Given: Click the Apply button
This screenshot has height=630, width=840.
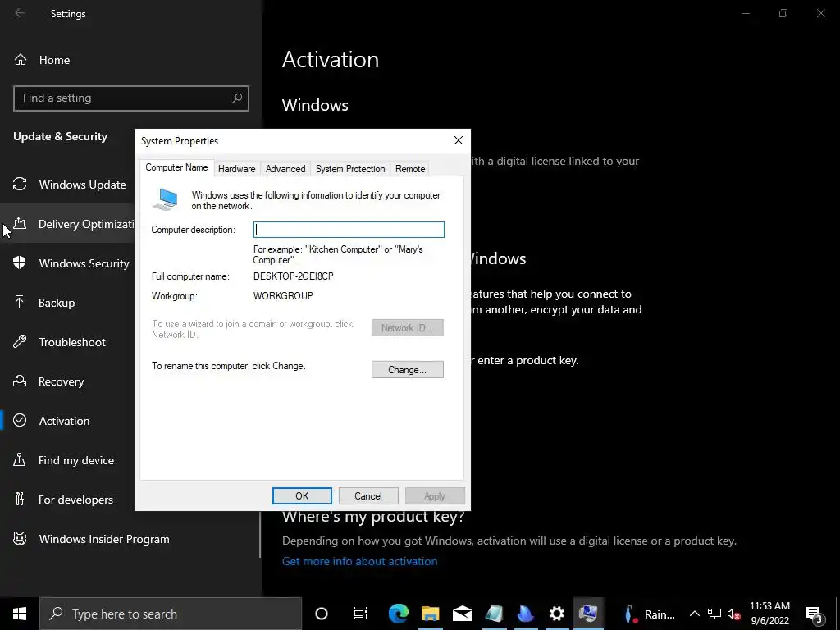Looking at the screenshot, I should point(435,496).
